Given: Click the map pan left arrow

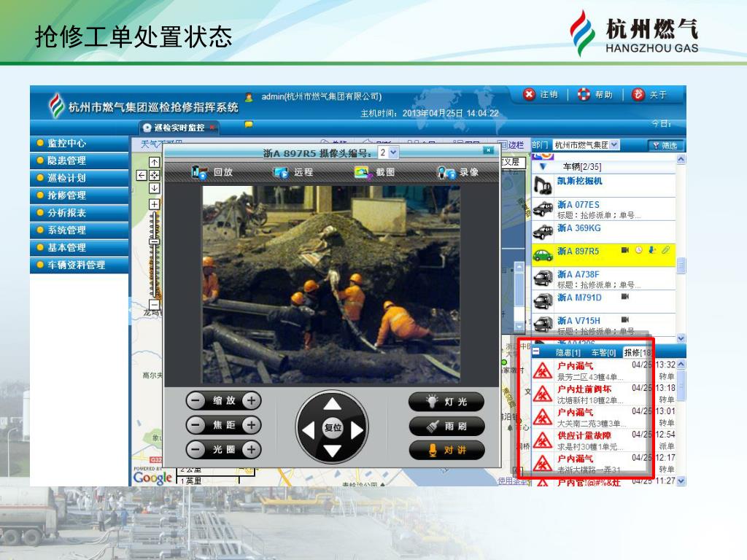Looking at the screenshot, I should point(142,175).
